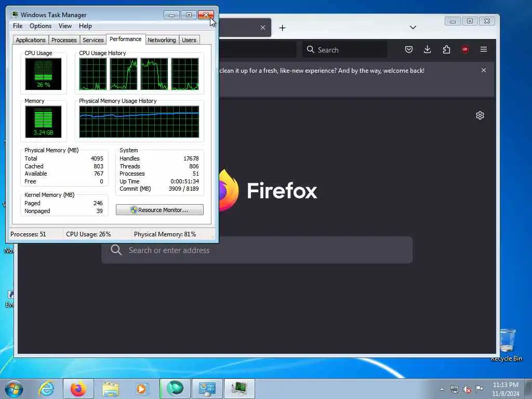
Task: Minimize the Windows Task Manager window
Action: (x=171, y=15)
